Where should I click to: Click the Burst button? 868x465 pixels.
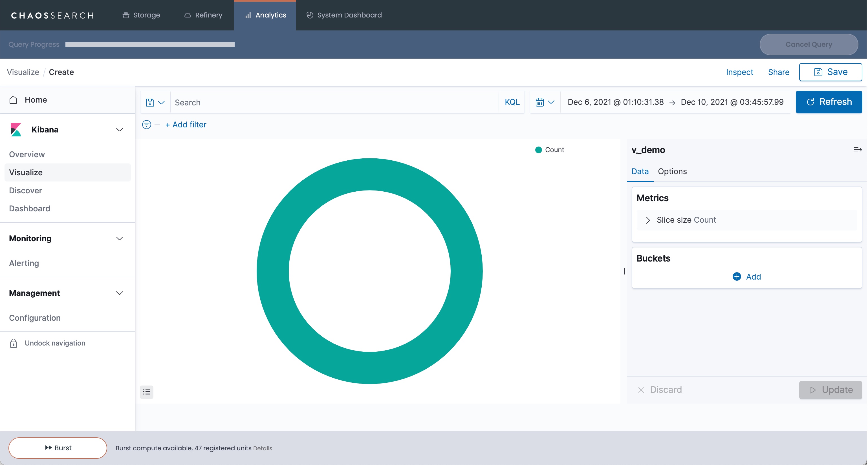click(58, 448)
